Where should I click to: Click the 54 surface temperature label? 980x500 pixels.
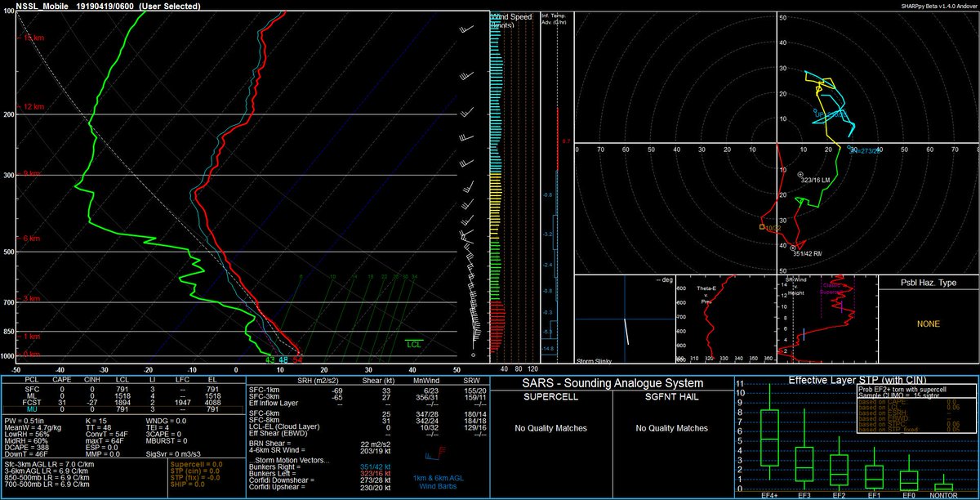(x=298, y=359)
